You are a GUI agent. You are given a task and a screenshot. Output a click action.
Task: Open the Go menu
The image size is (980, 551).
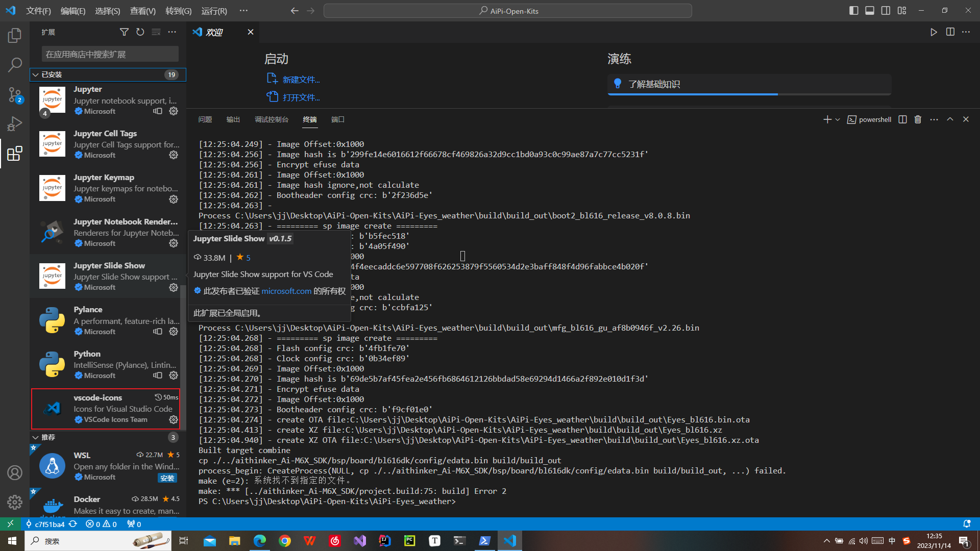coord(179,11)
